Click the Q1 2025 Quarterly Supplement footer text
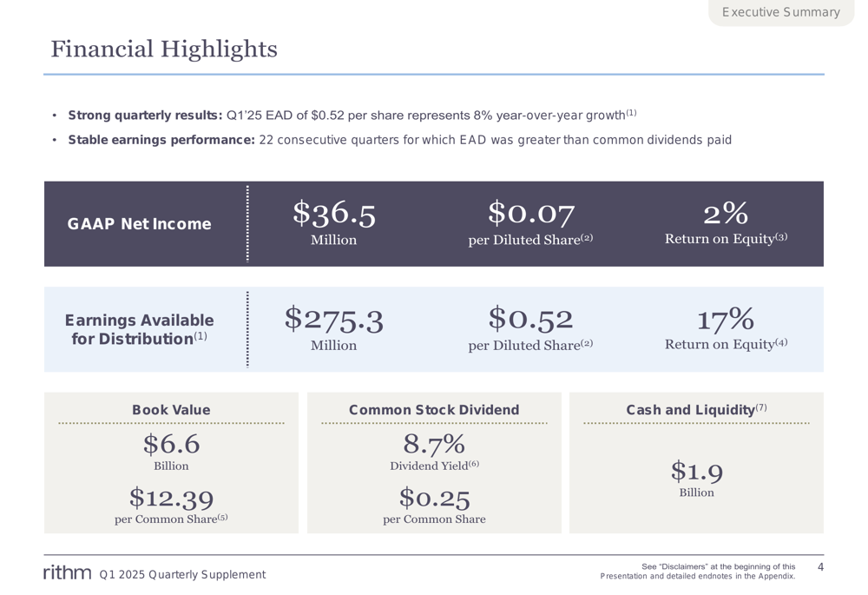 point(182,574)
